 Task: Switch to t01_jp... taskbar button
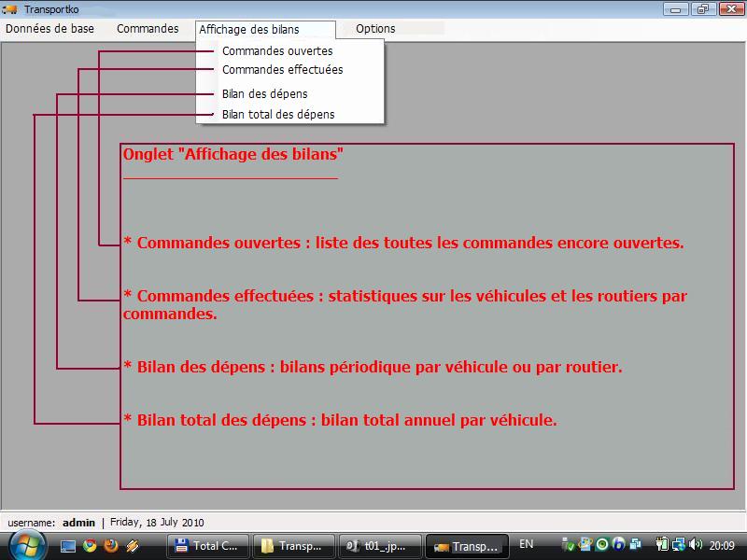point(380,546)
